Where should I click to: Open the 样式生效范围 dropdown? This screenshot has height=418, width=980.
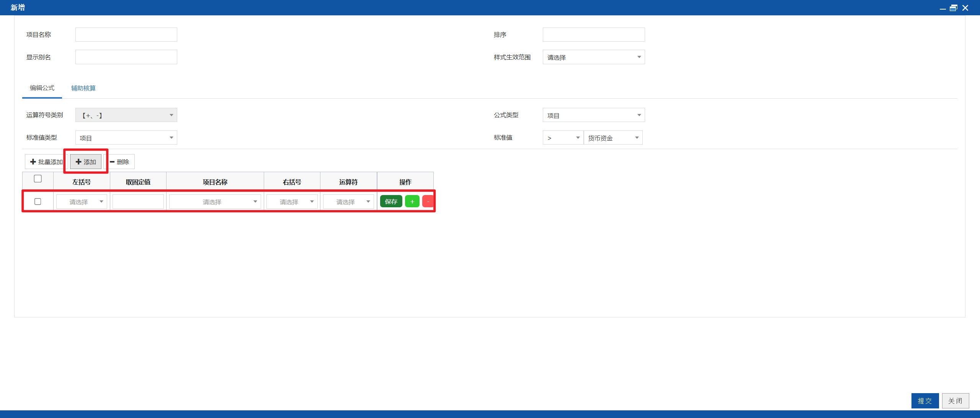pos(594,57)
